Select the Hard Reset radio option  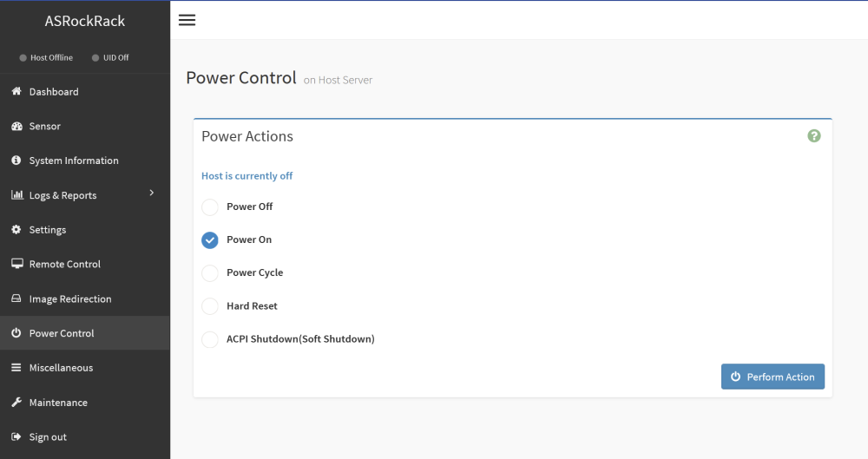210,306
